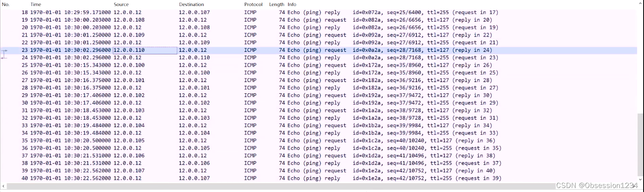Screen dimensions: 644x192
Task: Select packet 38 reply to 12.0.0.106
Action: coord(319,163)
